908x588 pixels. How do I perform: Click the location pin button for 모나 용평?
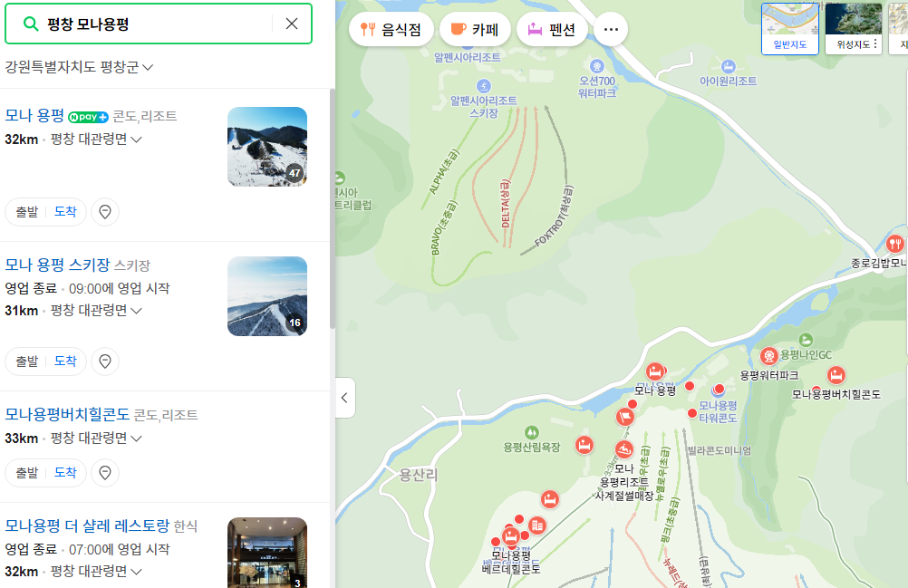105,212
